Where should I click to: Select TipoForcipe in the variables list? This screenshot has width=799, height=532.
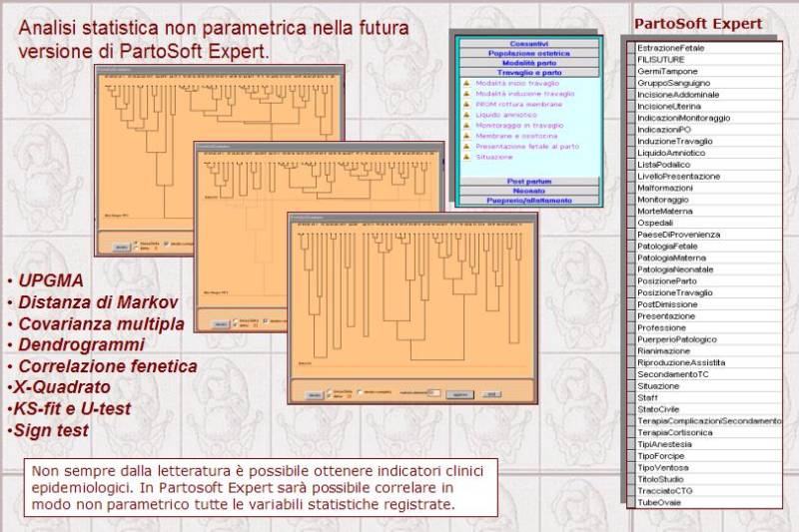709,456
